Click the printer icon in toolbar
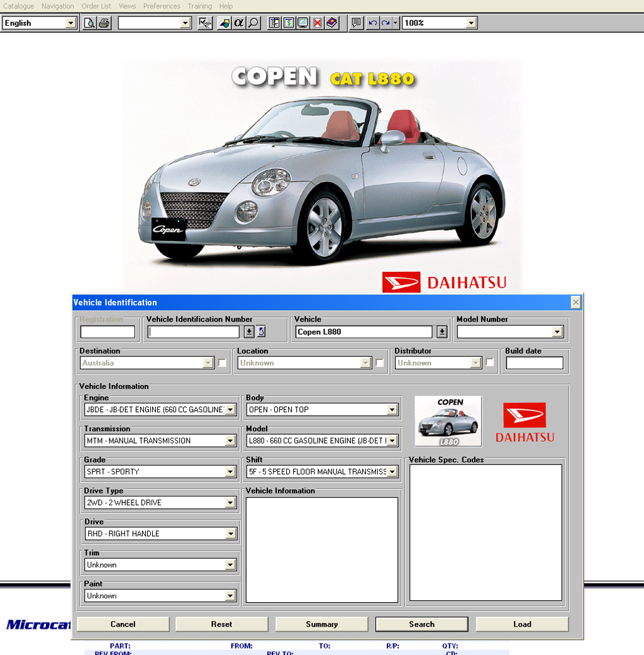The width and height of the screenshot is (644, 655). click(104, 23)
